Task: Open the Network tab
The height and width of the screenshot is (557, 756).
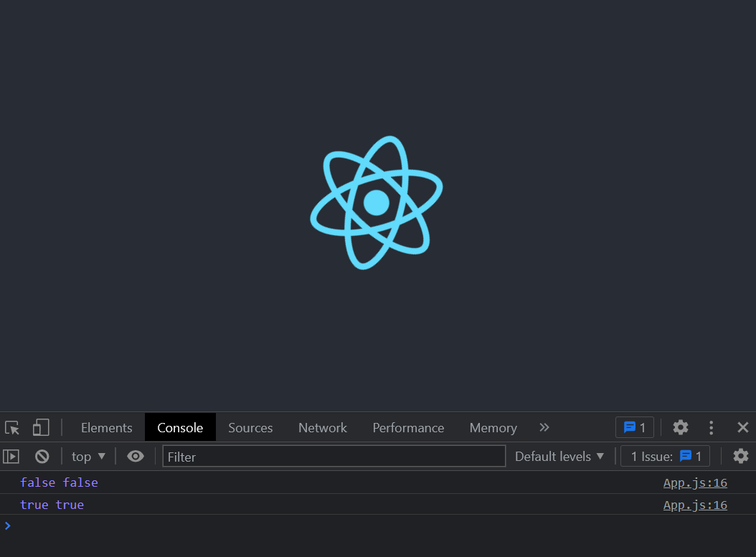Action: [x=323, y=428]
